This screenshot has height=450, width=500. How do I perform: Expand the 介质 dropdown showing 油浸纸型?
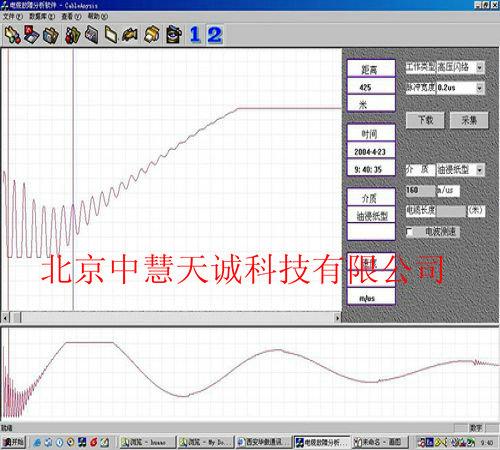(479, 170)
